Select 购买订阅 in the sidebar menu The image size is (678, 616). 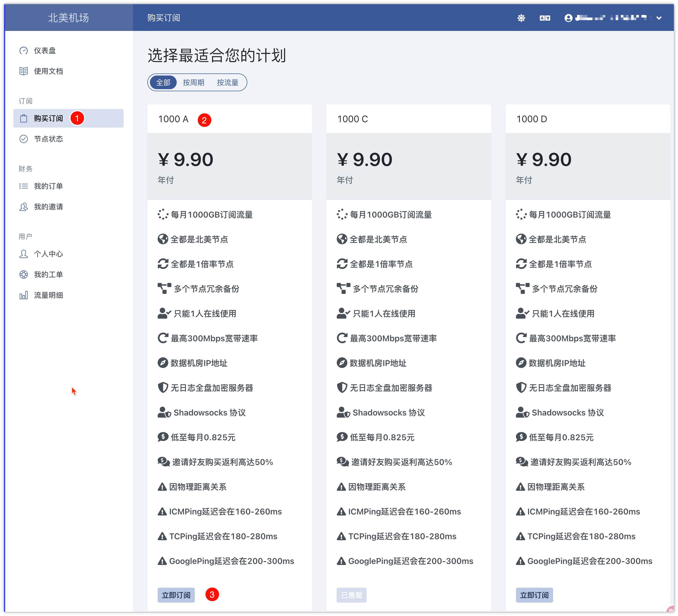point(49,118)
